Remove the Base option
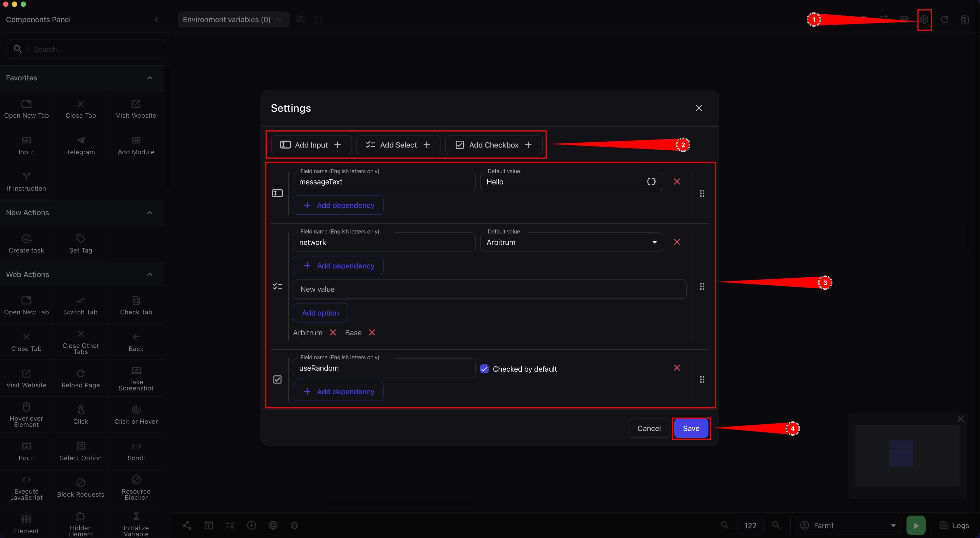 (x=372, y=333)
